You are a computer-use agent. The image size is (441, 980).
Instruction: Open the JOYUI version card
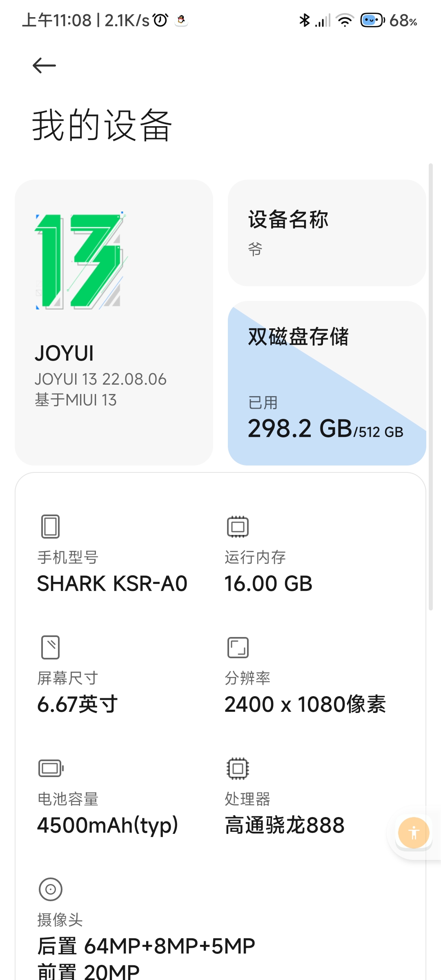[x=114, y=322]
